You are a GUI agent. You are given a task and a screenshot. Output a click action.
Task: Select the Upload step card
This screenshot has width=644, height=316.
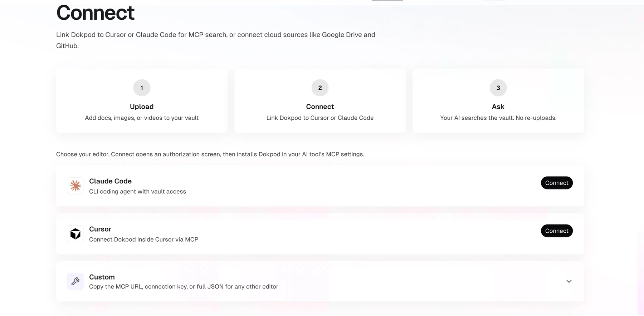(x=142, y=101)
